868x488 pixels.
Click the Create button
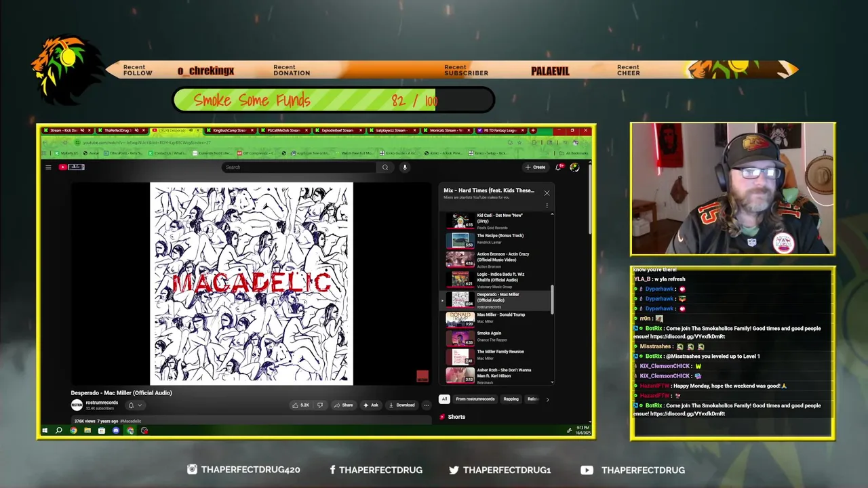pyautogui.click(x=535, y=167)
